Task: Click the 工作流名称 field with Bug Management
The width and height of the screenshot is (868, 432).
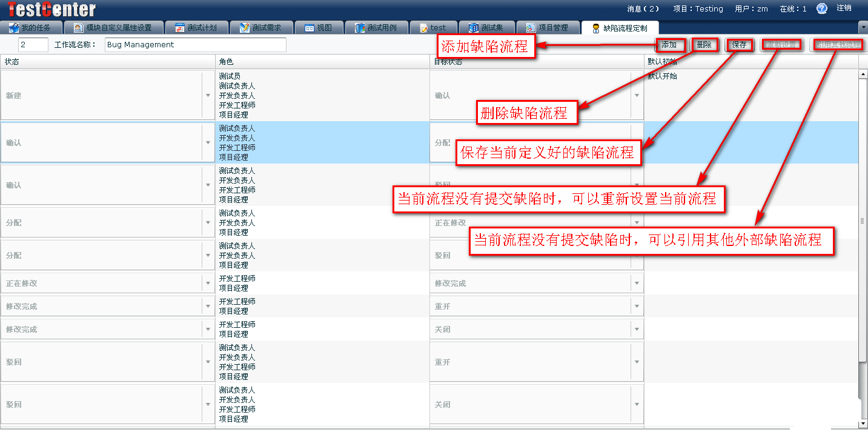Action: point(196,45)
